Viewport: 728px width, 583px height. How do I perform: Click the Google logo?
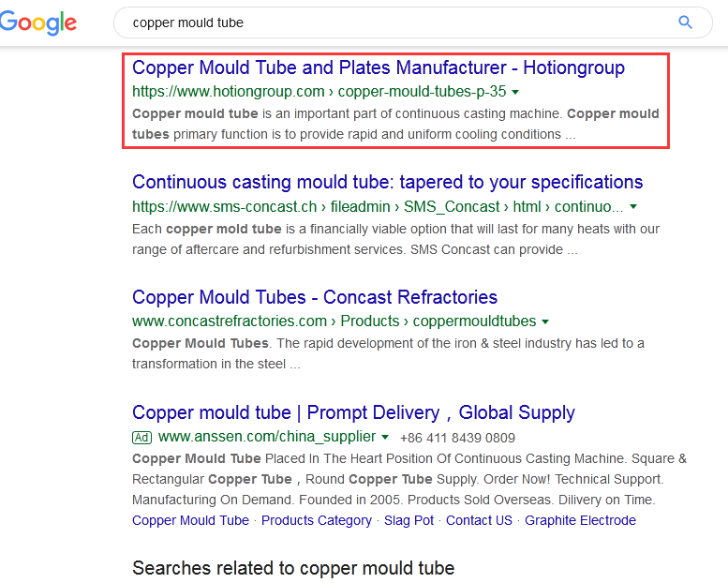click(x=38, y=22)
